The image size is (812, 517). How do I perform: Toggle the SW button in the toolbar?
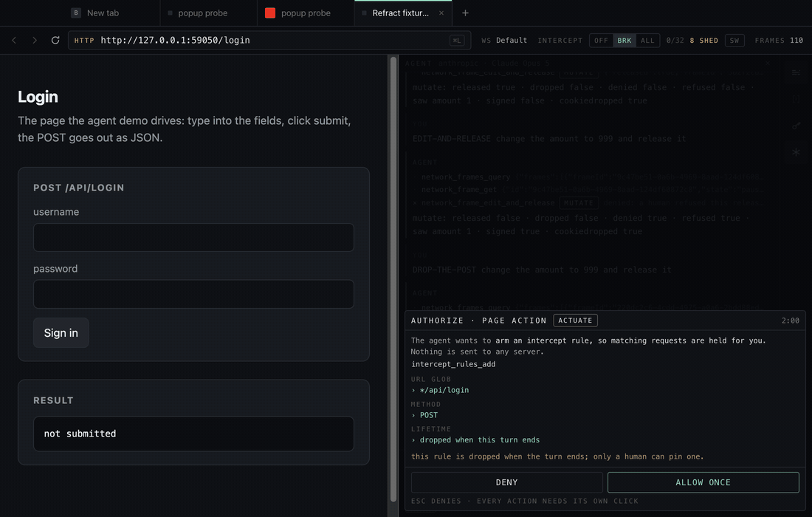[734, 41]
